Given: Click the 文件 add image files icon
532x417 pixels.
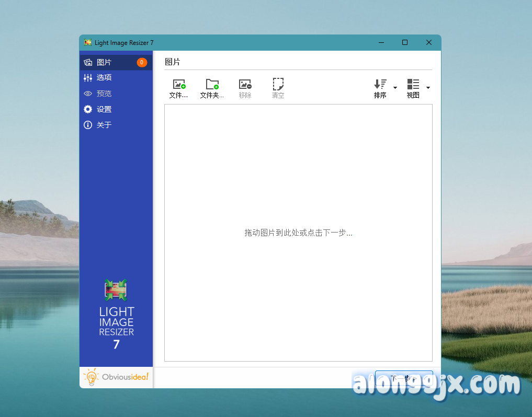Looking at the screenshot, I should click(x=179, y=84).
